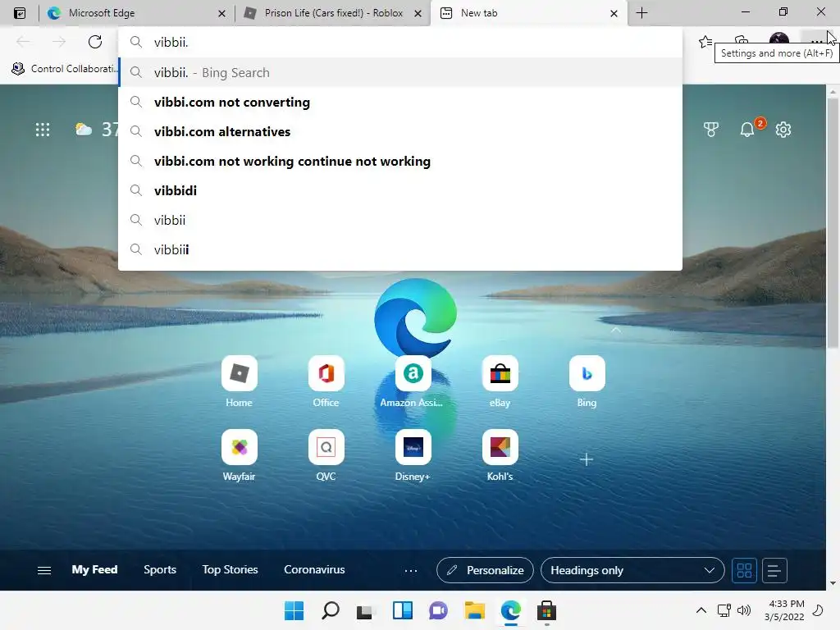
Task: Open the tab actions menu icon
Action: (20, 13)
